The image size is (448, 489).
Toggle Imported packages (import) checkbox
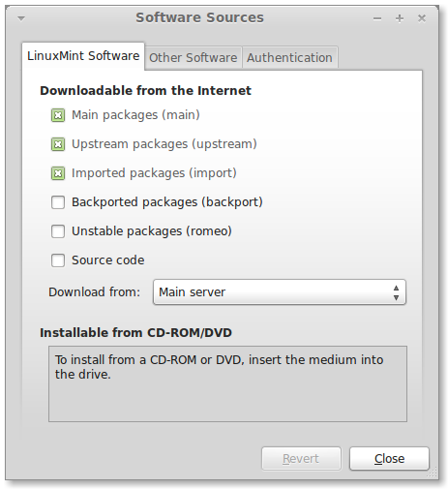coord(58,173)
